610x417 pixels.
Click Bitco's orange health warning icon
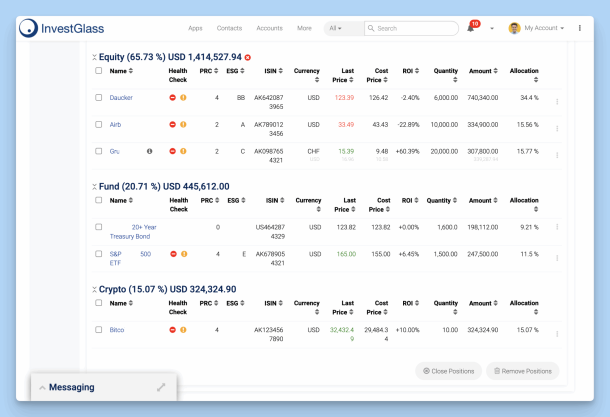pos(184,328)
